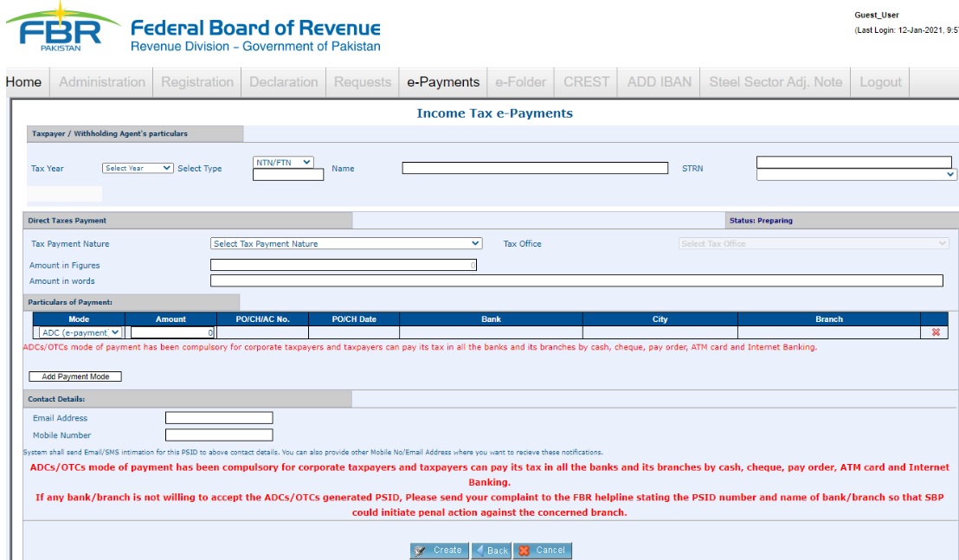Go to the Home menu item
The height and width of the screenshot is (560, 959).
pos(23,82)
